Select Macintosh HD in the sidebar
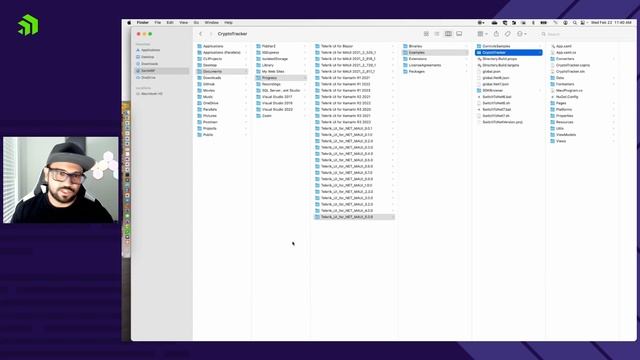Screen dimensions: 640x360 point(149,94)
